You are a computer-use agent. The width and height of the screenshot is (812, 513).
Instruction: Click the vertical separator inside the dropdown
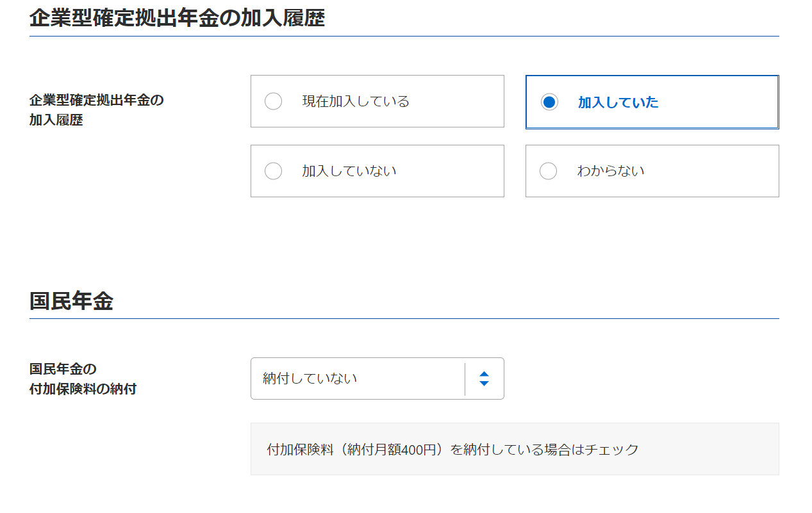pos(465,379)
